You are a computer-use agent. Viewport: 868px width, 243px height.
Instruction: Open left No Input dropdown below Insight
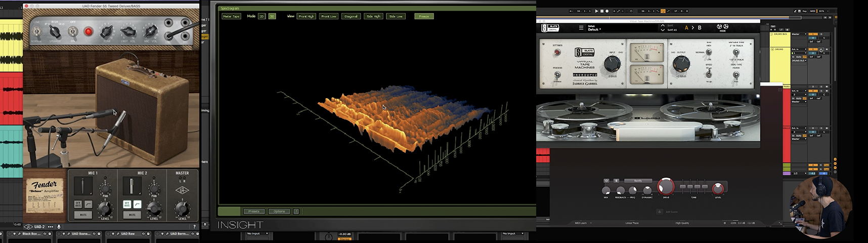257,233
